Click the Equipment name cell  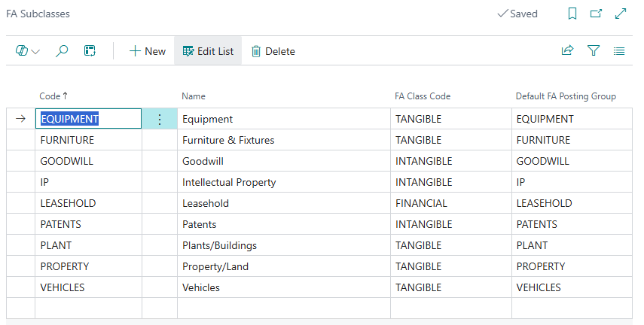coord(284,119)
